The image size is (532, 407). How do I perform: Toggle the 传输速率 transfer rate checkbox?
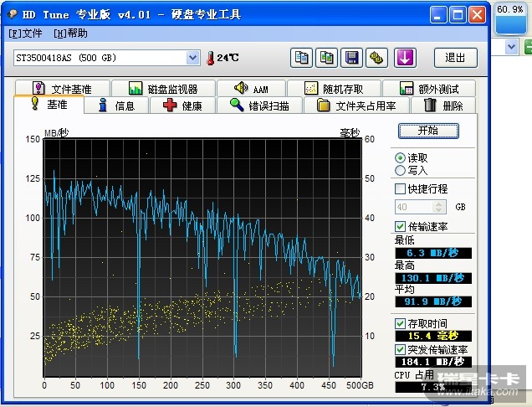click(400, 227)
